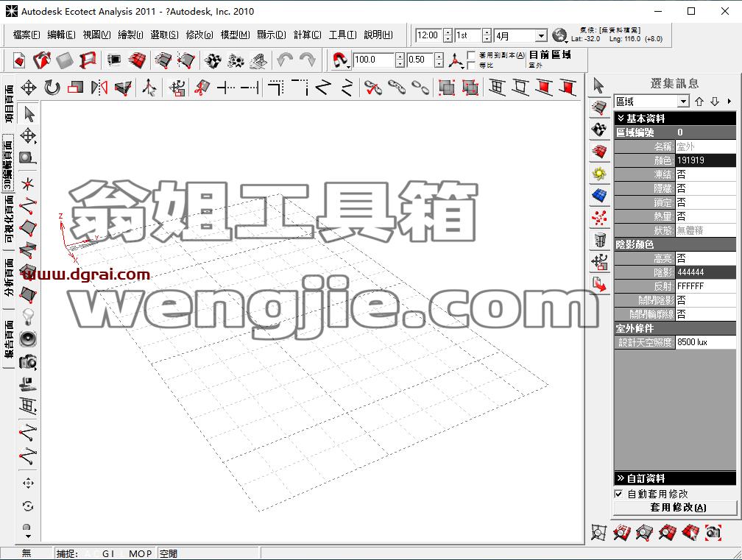Click the 設計天空照度 field 8500 lux
742x560 pixels.
click(x=705, y=342)
